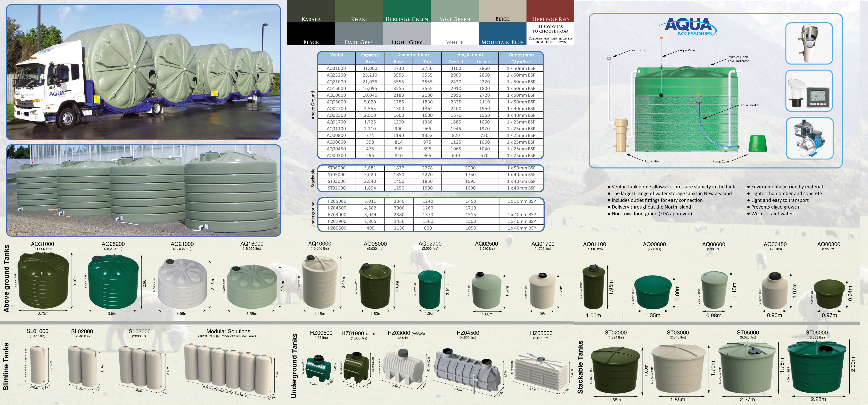
Task: Click the Underground Tanks section heading
Action: 294,366
